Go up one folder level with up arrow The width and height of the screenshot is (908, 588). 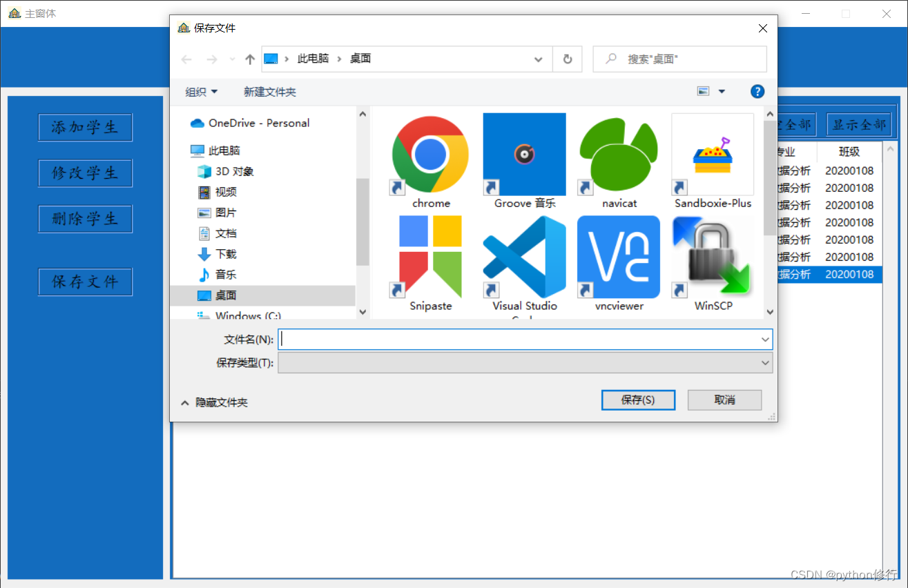coord(250,59)
